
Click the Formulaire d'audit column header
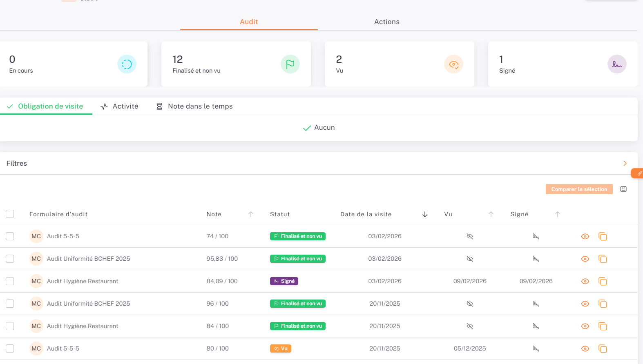(x=58, y=214)
